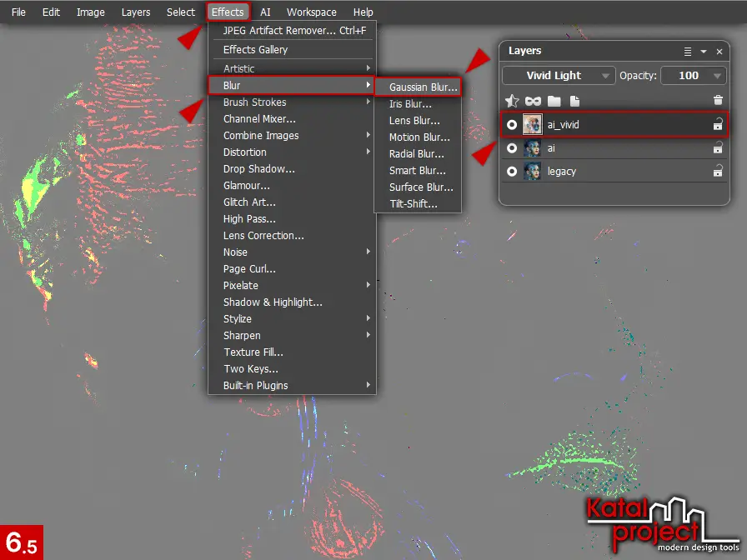Add a layer mask with mask icon
Screen dimensions: 747x560
(533, 101)
